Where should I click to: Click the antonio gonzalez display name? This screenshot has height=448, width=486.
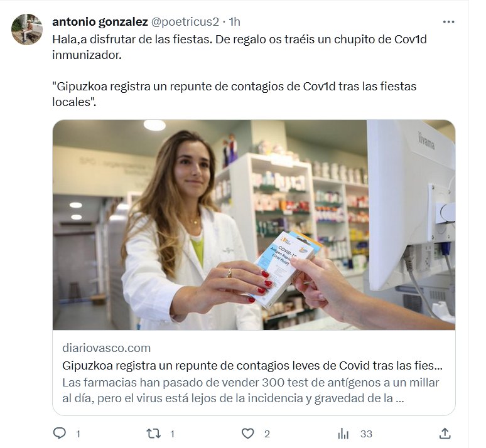[100, 22]
